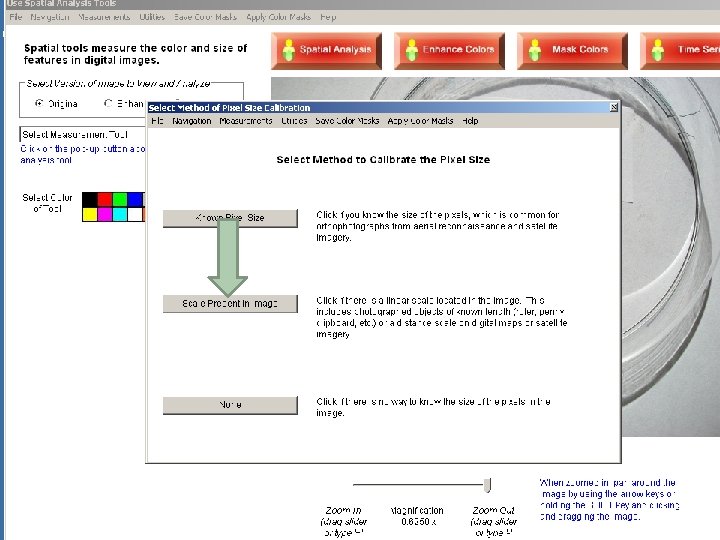Image resolution: width=720 pixels, height=540 pixels.
Task: Open Help menu in main window
Action: click(328, 17)
